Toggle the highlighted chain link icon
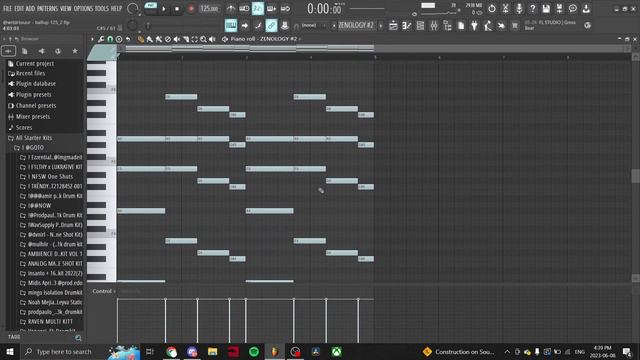Screen dimensions: 640x360 click(x=271, y=26)
